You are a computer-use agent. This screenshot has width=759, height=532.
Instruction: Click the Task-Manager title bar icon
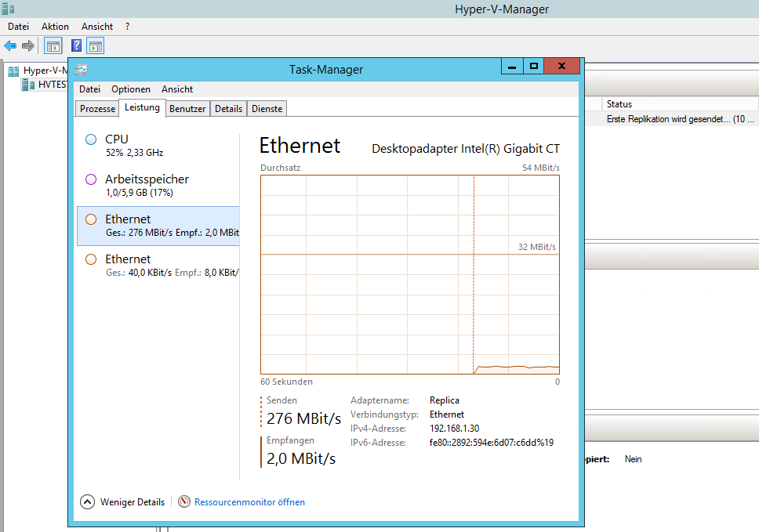(82, 70)
